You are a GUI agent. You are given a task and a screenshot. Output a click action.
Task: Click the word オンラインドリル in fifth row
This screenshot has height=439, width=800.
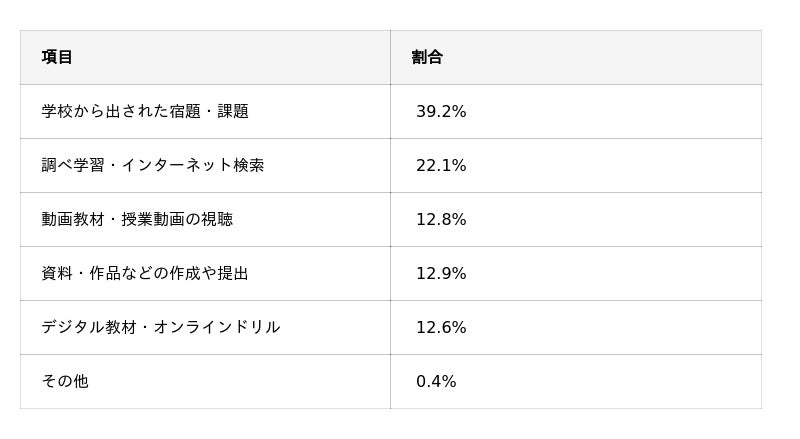pyautogui.click(x=217, y=327)
